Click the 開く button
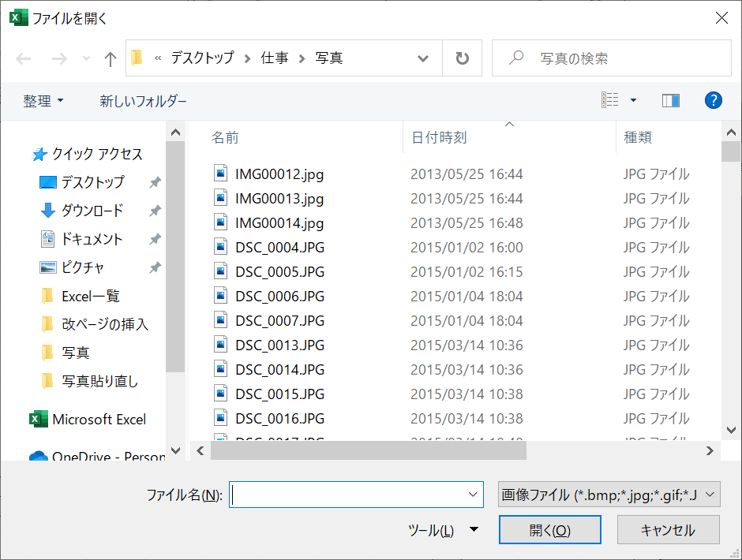Image resolution: width=742 pixels, height=560 pixels. coord(549,530)
